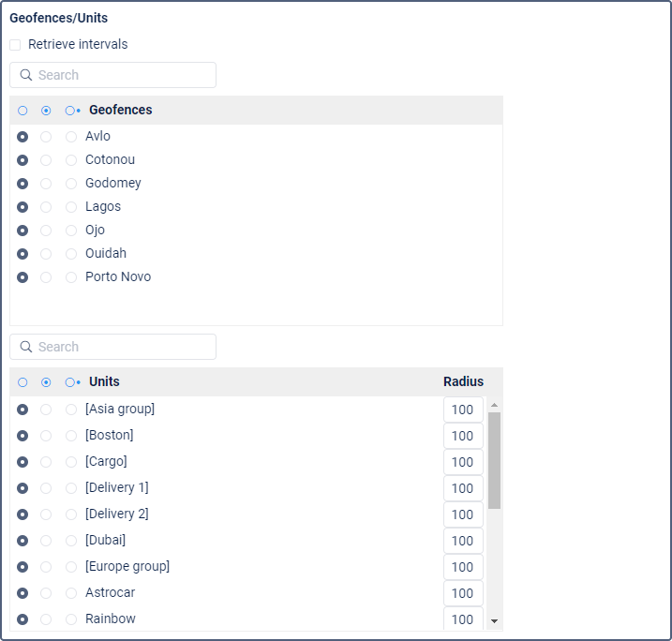Click the magnifier icon in Units search box

pyautogui.click(x=26, y=347)
